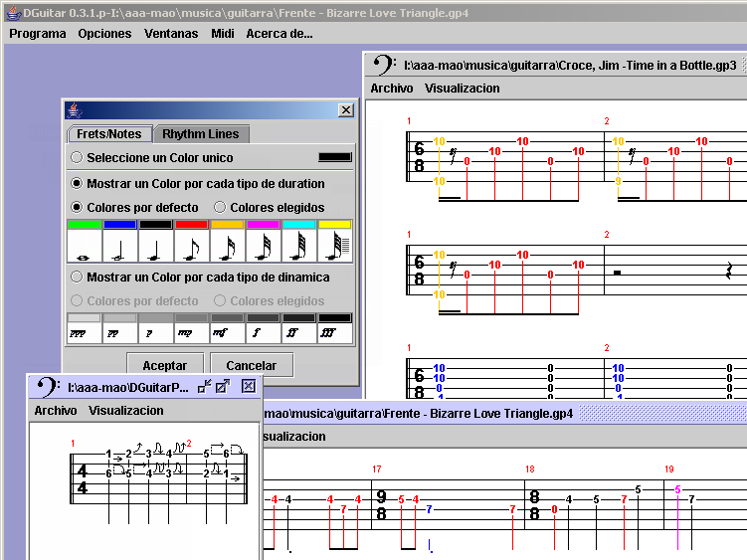This screenshot has height=560, width=747.
Task: Switch to the Rhythm Lines tab
Action: pos(201,134)
